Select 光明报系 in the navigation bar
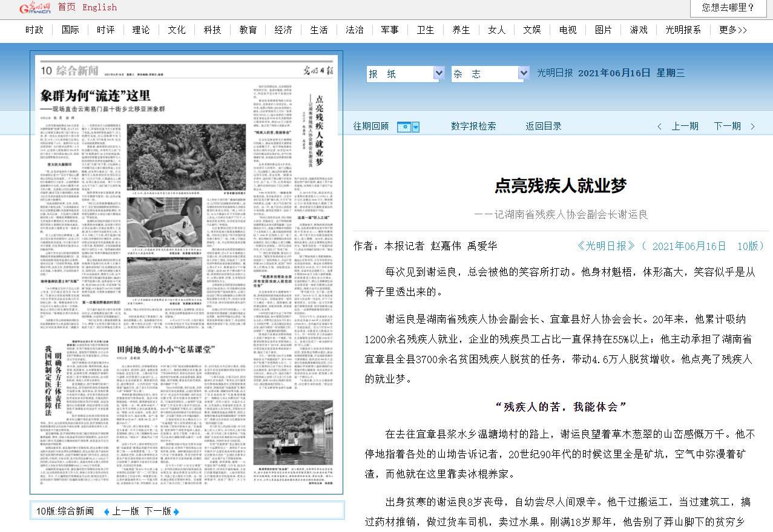The image size is (773, 532). click(683, 30)
